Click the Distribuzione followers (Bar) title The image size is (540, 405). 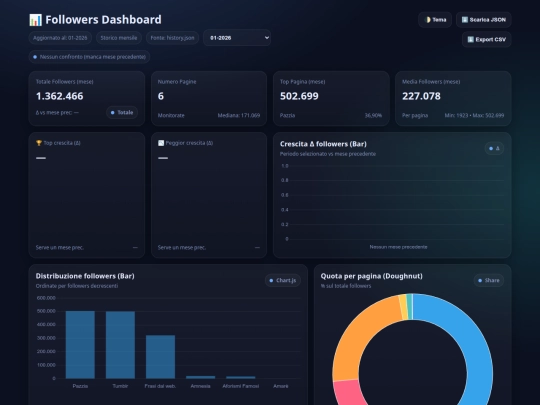click(85, 276)
